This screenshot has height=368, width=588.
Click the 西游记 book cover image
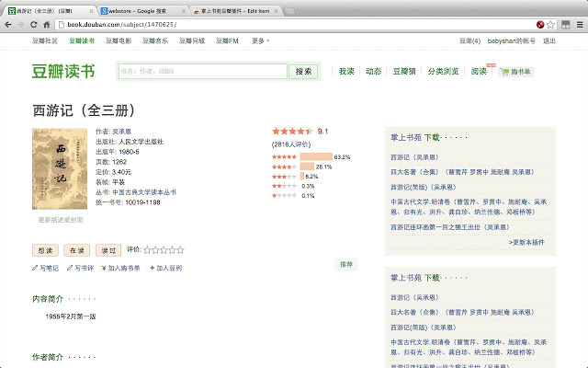(x=60, y=168)
